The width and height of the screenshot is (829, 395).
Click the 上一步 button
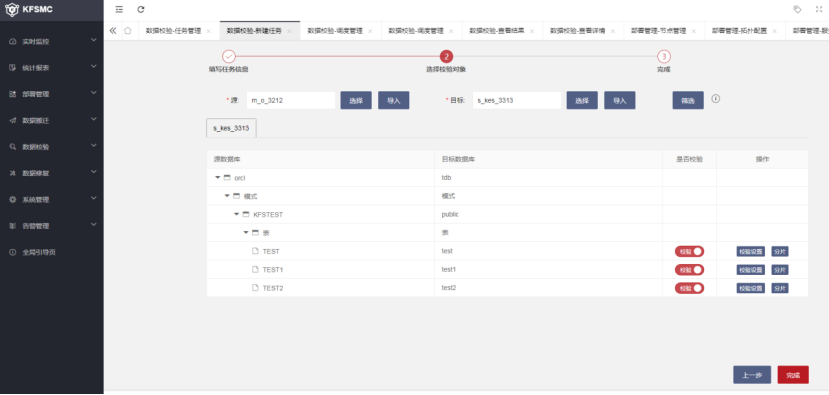pyautogui.click(x=752, y=375)
